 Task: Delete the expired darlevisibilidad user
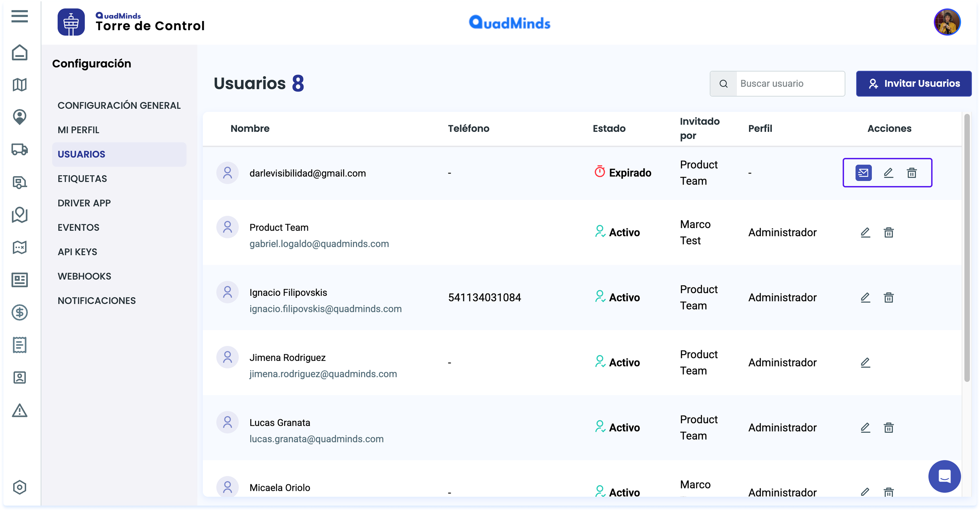point(912,173)
